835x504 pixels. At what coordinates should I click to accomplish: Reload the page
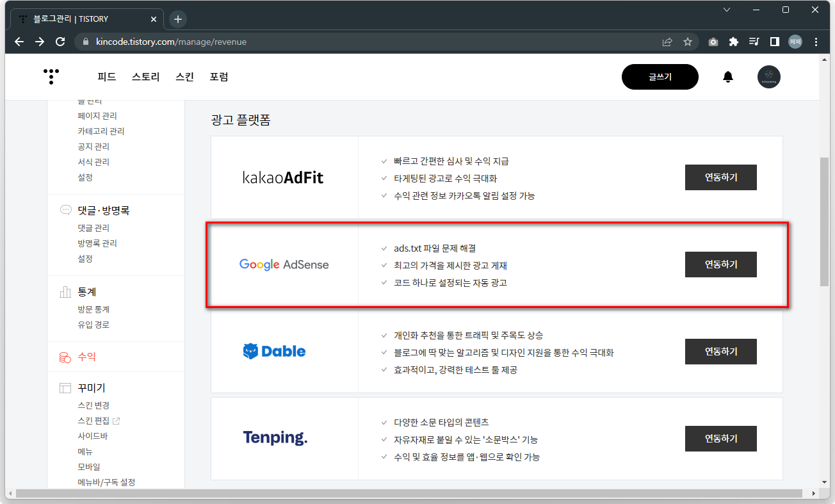(60, 42)
